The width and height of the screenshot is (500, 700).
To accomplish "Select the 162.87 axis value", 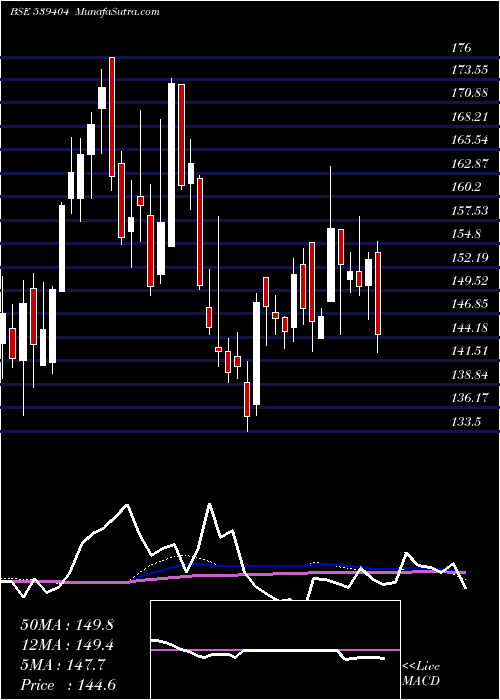I will [469, 164].
